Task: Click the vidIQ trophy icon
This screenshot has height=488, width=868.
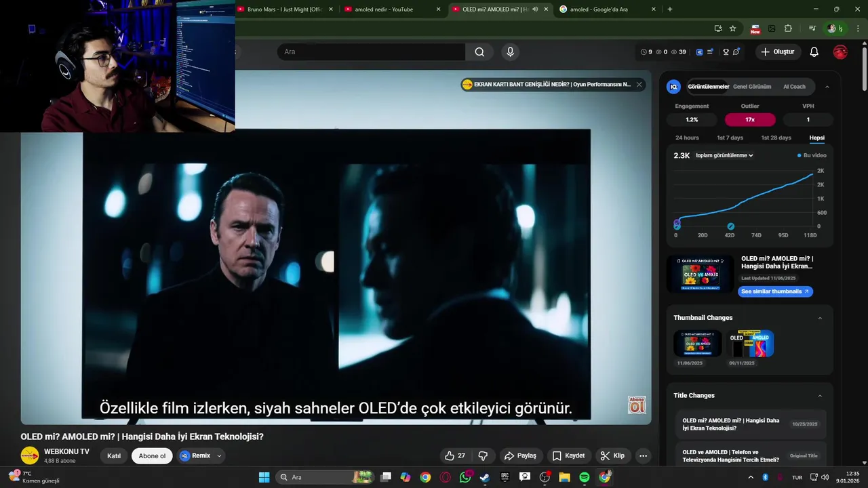Action: 726,52
